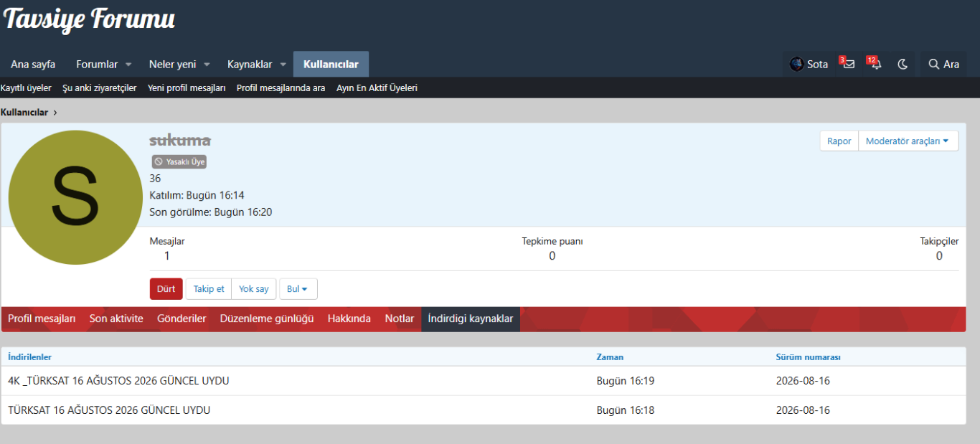This screenshot has width=980, height=444.
Task: Select the İndirdigi kaynaklar tab
Action: (x=471, y=318)
